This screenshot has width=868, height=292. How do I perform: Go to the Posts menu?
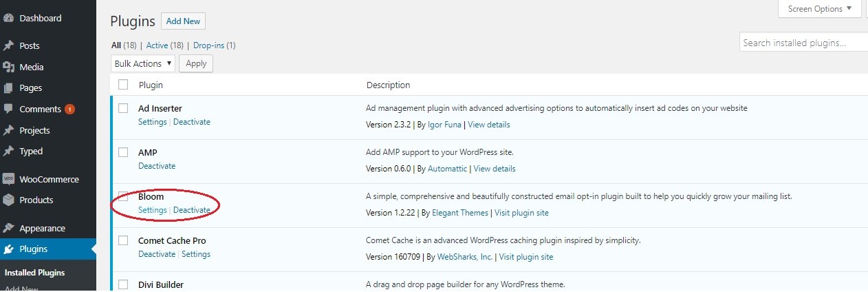[x=30, y=46]
